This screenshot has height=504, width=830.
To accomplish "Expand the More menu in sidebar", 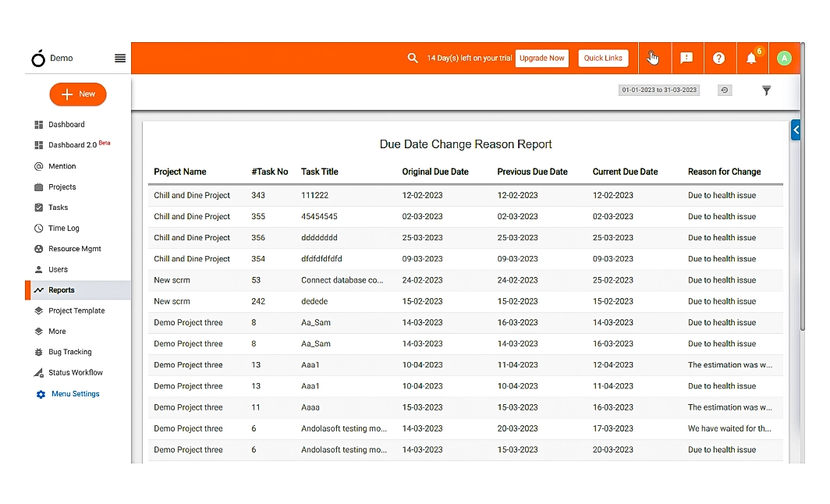I will 57,332.
